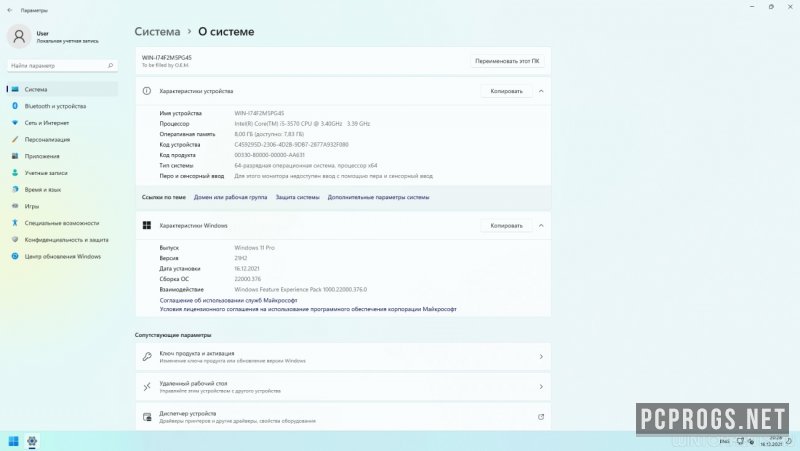
Task: Click the shield icon for Конфиденциальность и защита
Action: click(x=15, y=239)
